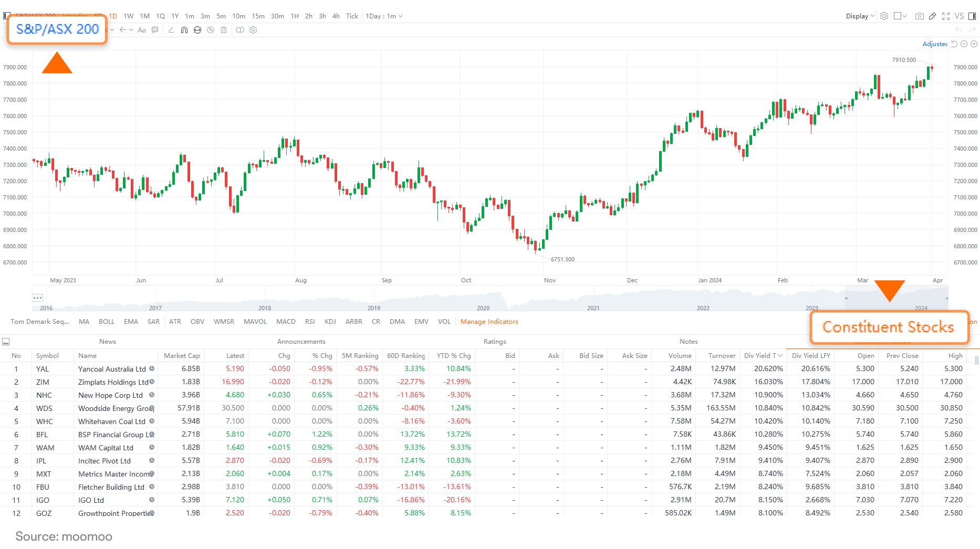
Task: Click the text annotation Aa tool
Action: [141, 30]
